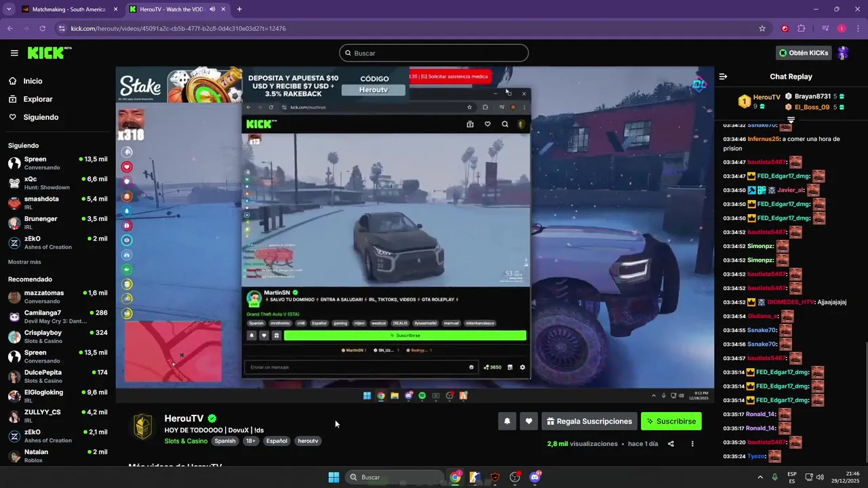Image resolution: width=868 pixels, height=488 pixels.
Task: Show hidden system tray icons
Action: coord(760,477)
